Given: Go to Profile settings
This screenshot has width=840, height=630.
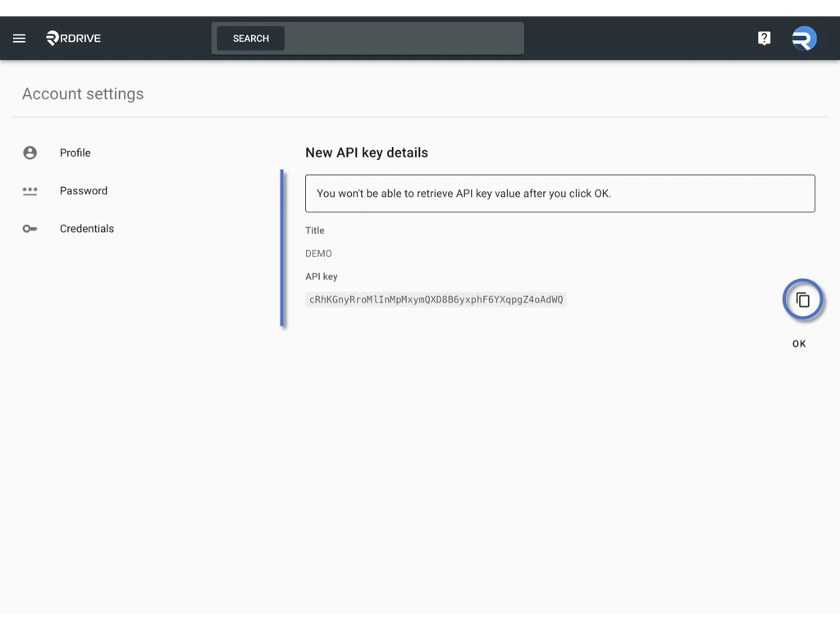Looking at the screenshot, I should (75, 153).
